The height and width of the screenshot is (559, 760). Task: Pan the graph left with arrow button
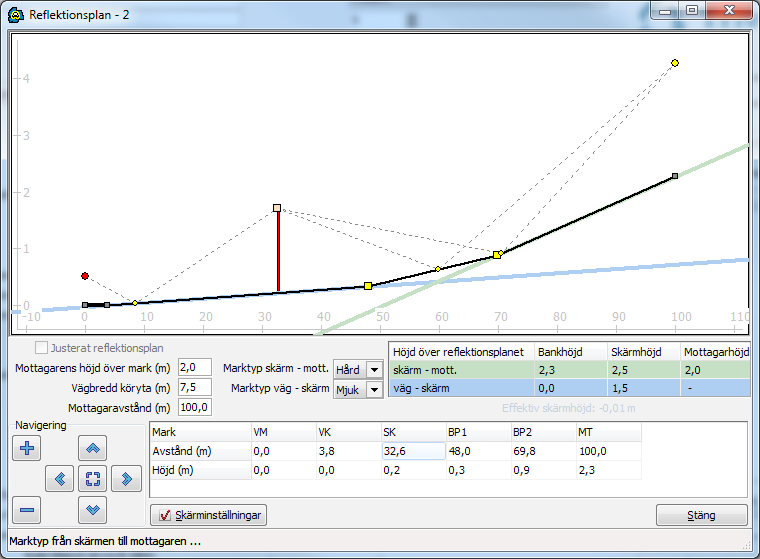tap(60, 479)
